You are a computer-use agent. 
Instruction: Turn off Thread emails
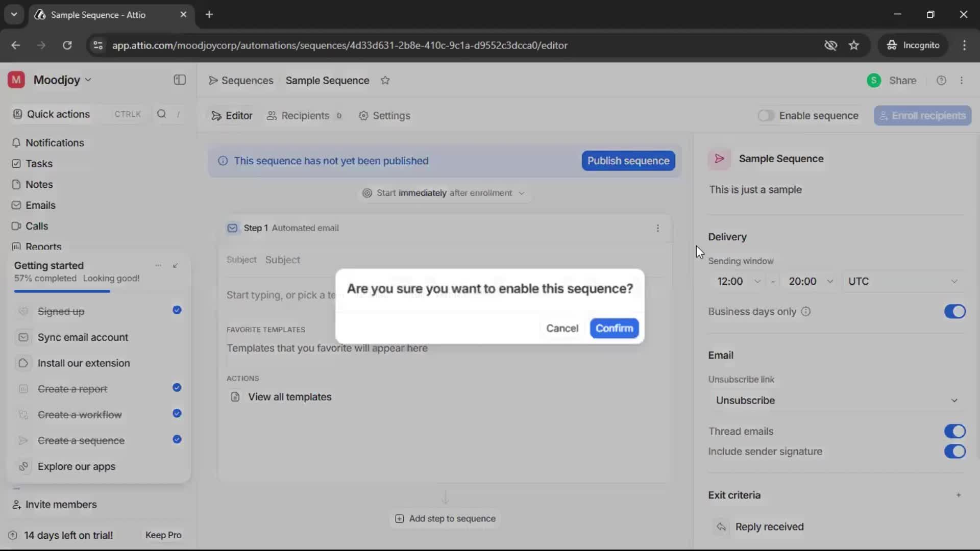click(955, 431)
